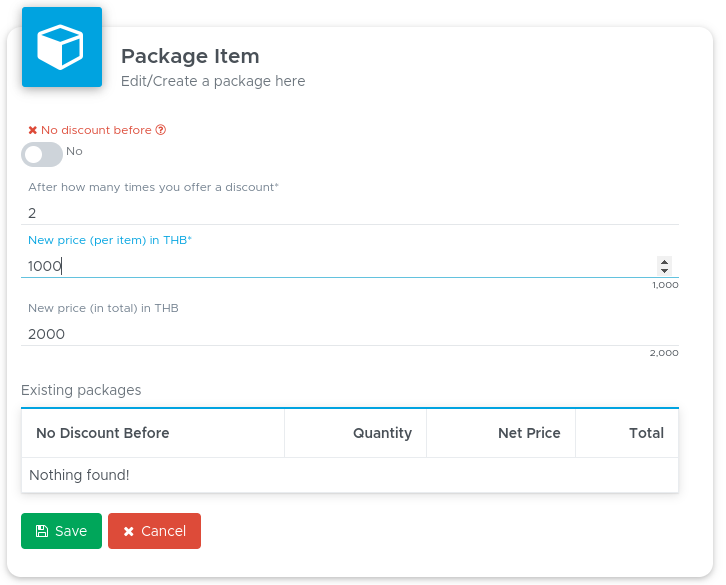This screenshot has height=585, width=726.
Task: Click the blue package cube icon
Action: 62,47
